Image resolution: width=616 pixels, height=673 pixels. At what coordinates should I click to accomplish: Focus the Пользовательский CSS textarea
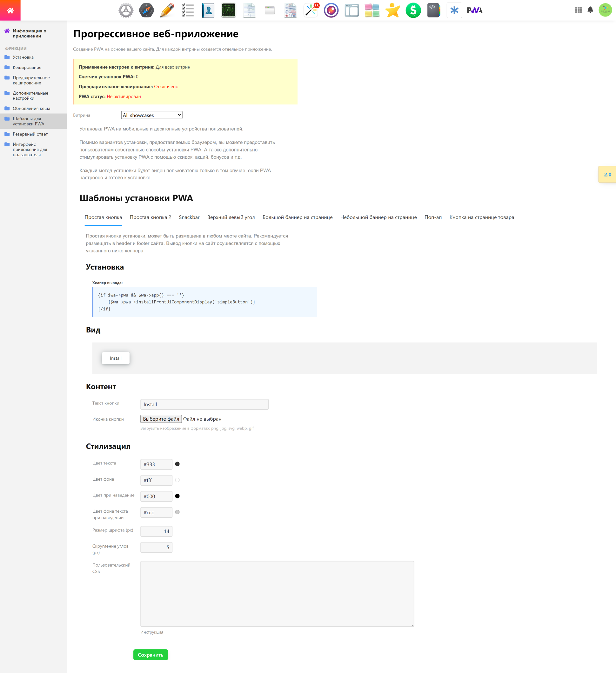[x=277, y=594]
